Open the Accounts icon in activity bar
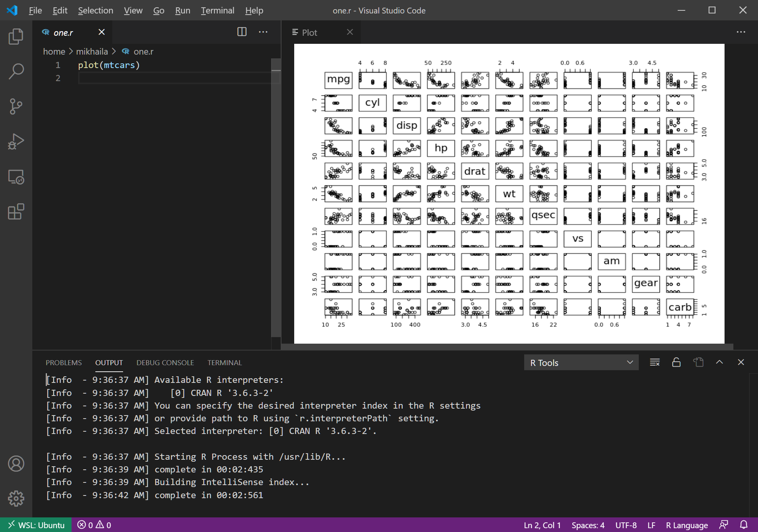 16,464
